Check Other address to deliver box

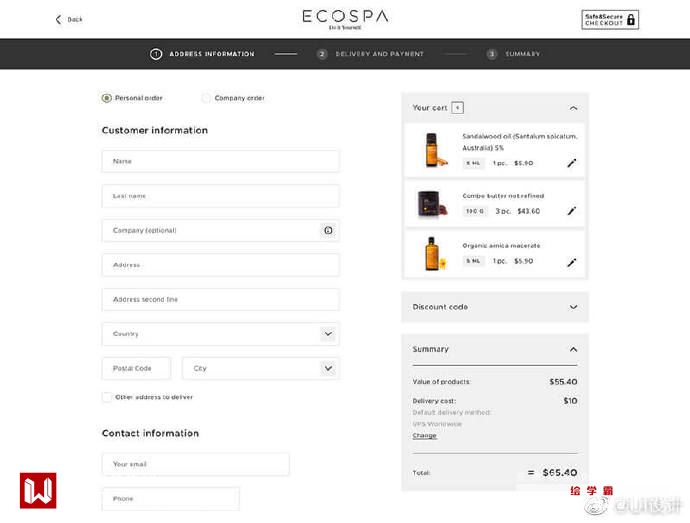coord(107,397)
